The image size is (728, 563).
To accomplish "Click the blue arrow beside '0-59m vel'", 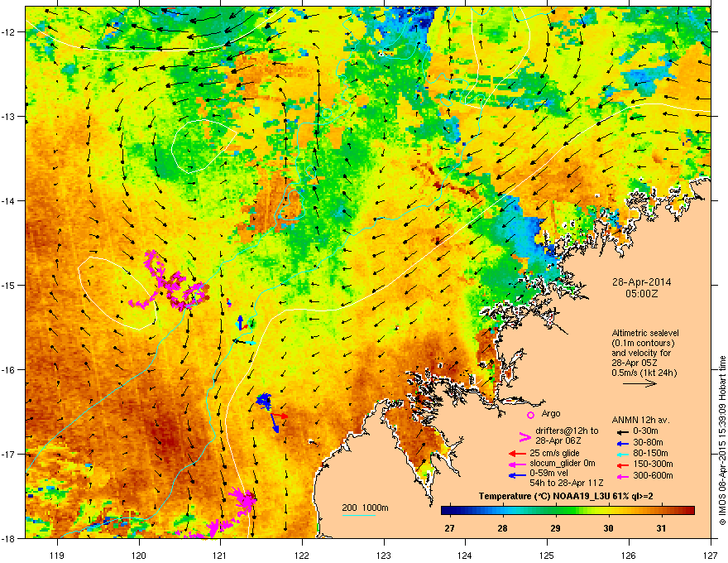I will point(517,475).
